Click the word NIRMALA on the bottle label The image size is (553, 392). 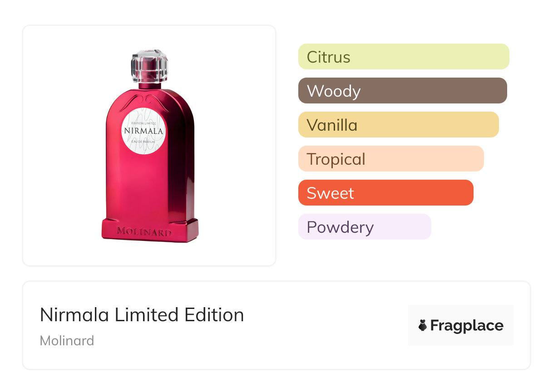tap(144, 131)
